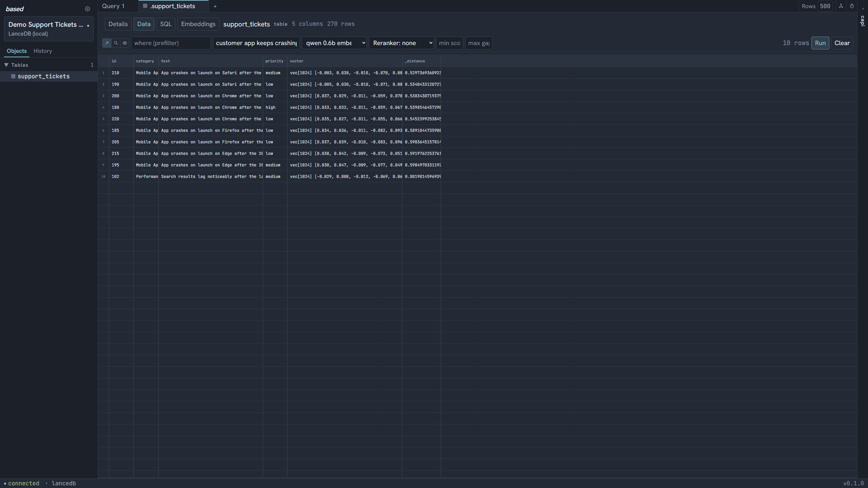Screen dimensions: 868x488
Task: Open the Embeddings tab
Action: (x=198, y=24)
